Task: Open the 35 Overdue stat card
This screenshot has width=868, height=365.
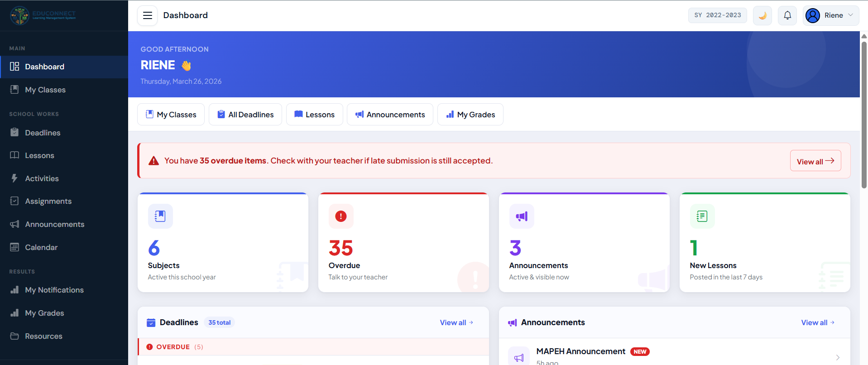Action: (403, 242)
